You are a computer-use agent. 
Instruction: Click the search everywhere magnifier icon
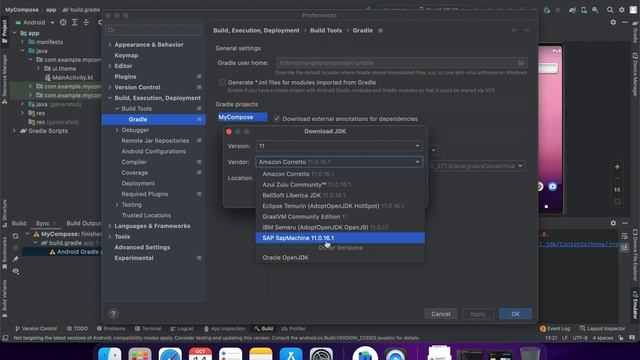pos(610,10)
